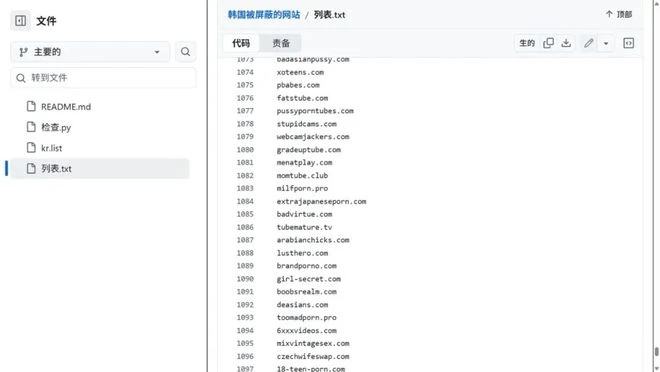Viewport: 660px width, 372px height.
Task: Open more edit options dropdown arrow
Action: [x=606, y=43]
